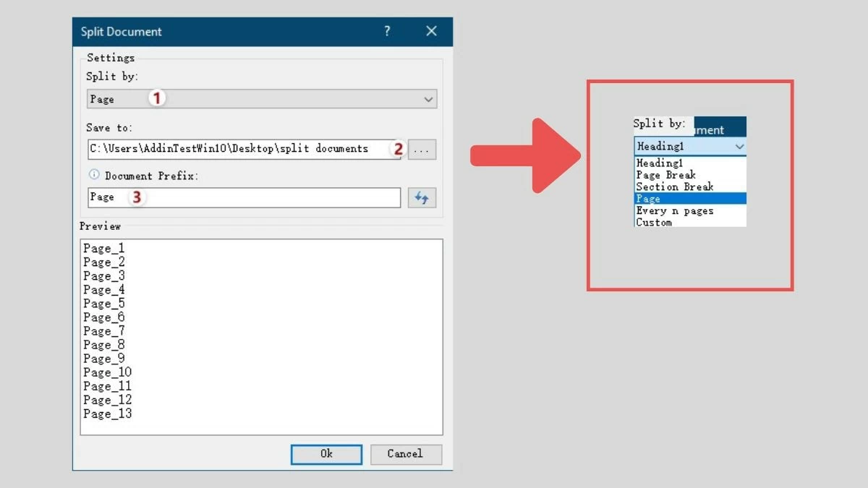This screenshot has height=488, width=868.
Task: Click the dropdown arrow on the Split by combo
Action: (x=428, y=99)
